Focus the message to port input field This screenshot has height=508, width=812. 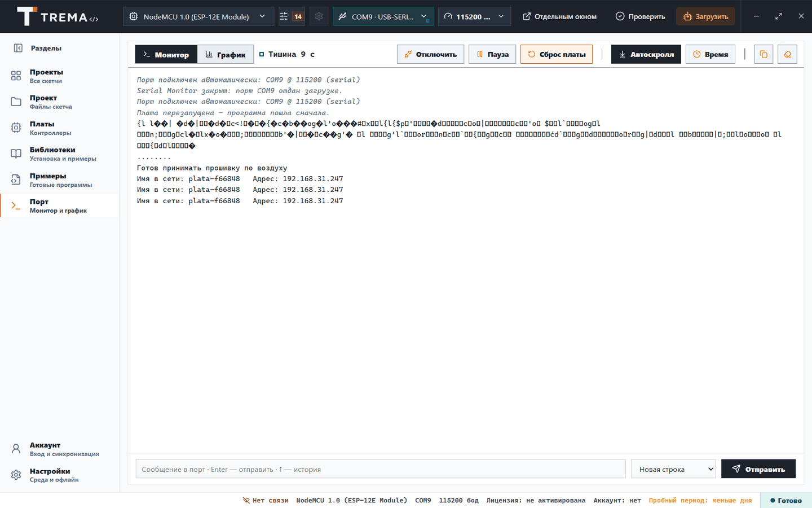tap(381, 469)
